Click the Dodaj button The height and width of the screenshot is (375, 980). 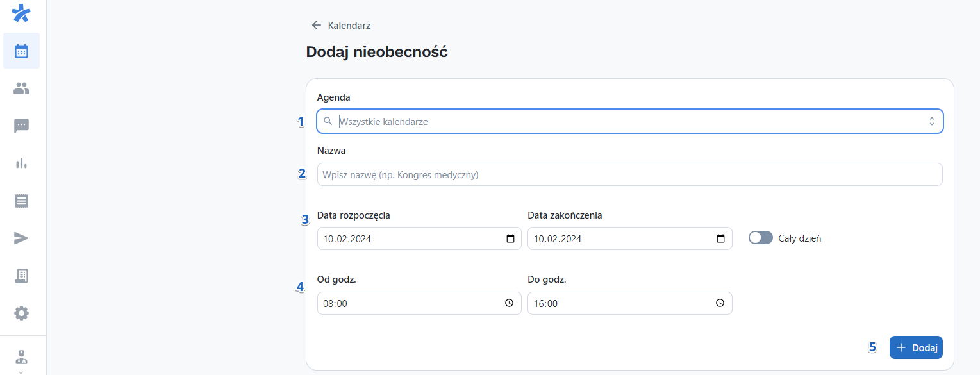916,347
